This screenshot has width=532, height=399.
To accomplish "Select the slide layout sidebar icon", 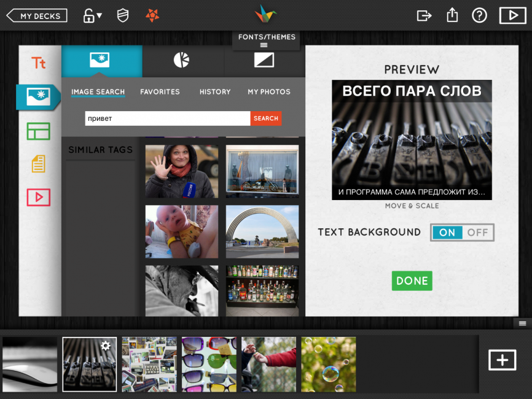I will [39, 131].
